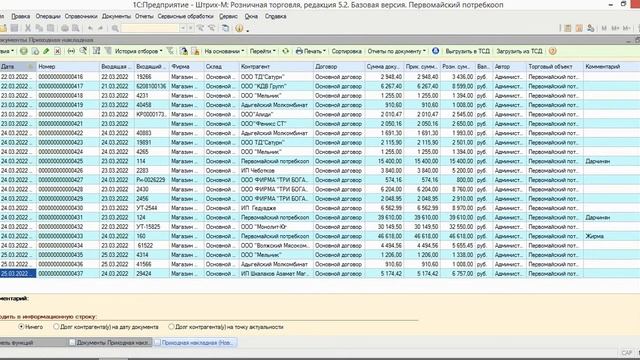This screenshot has height=360, width=640.
Task: Click the Cut scissors icon
Action: pos(28,28)
